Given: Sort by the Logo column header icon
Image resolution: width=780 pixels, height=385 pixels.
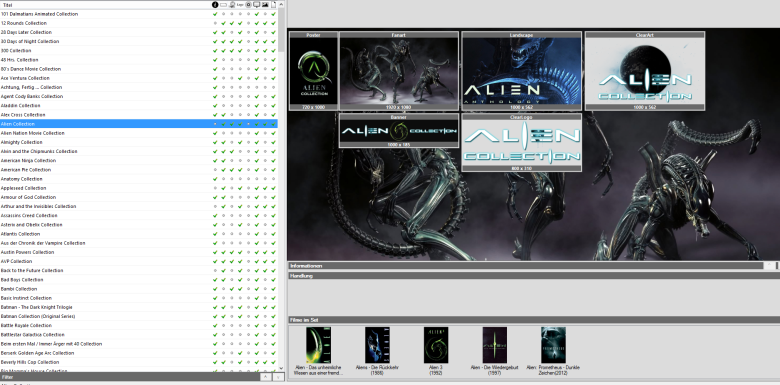Looking at the screenshot, I should 240,4.
